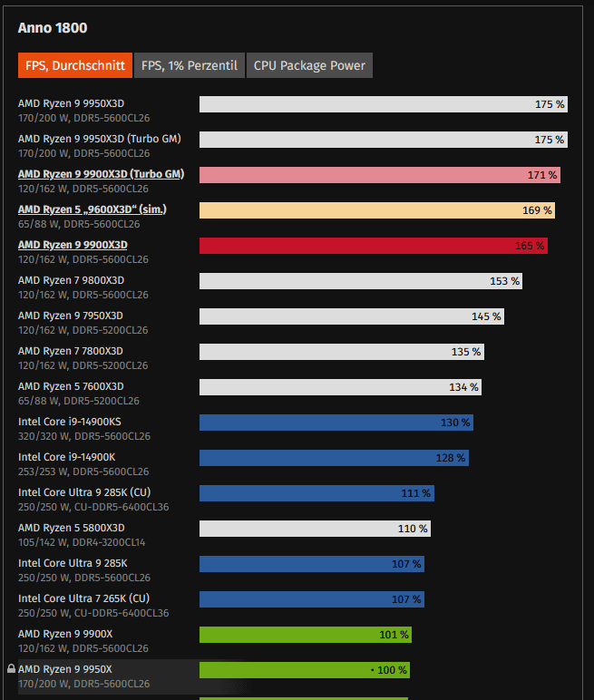Click the green 101 % bar

point(306,635)
